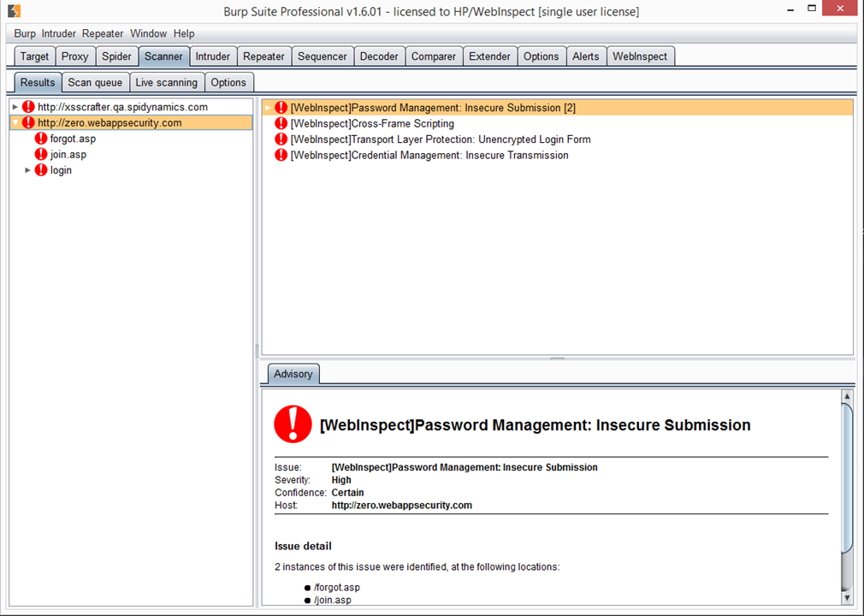
Task: Click red alert icon beside xsscrafter.qa.spidynamics.com
Action: pos(28,107)
